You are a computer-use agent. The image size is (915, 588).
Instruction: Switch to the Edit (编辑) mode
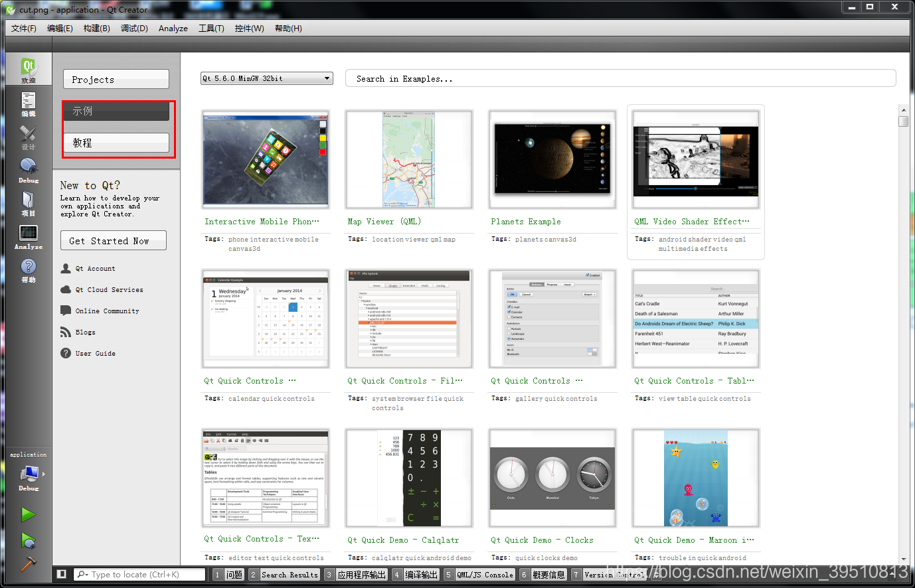tap(29, 104)
